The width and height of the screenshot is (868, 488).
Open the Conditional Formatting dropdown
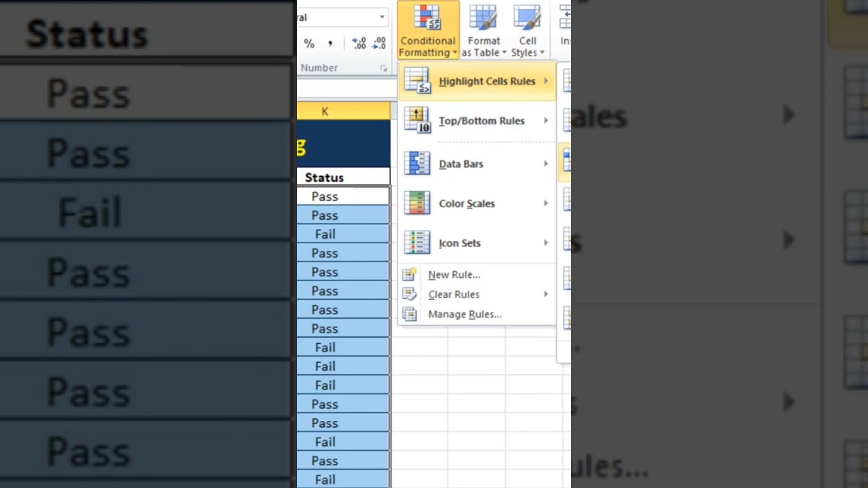coord(428,30)
